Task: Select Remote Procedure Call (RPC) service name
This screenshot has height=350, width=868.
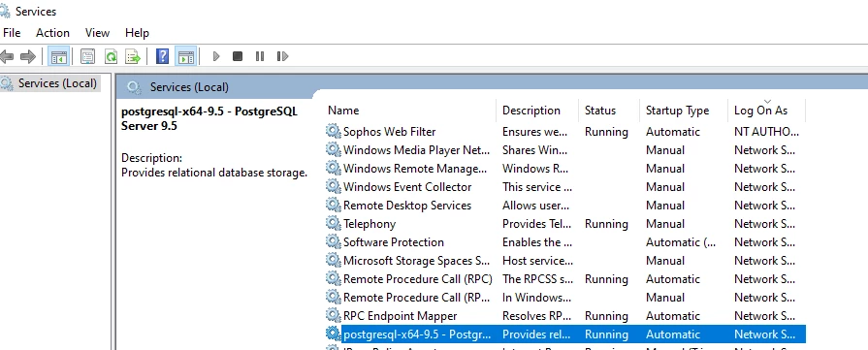Action: 417,279
